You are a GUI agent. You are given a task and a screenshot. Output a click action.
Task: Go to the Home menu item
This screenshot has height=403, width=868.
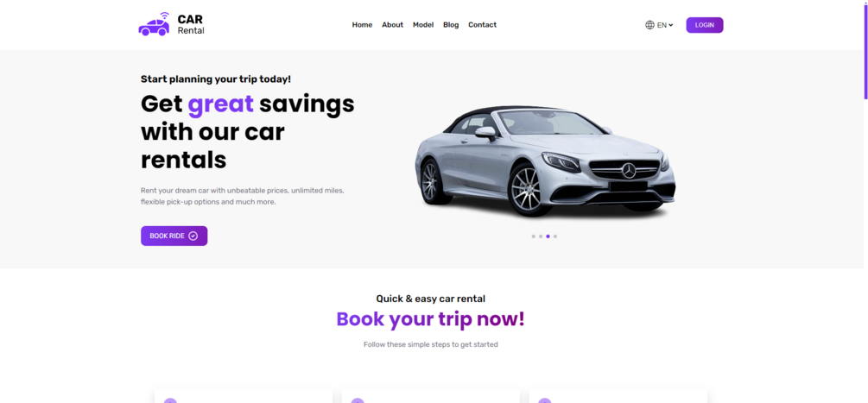tap(362, 25)
